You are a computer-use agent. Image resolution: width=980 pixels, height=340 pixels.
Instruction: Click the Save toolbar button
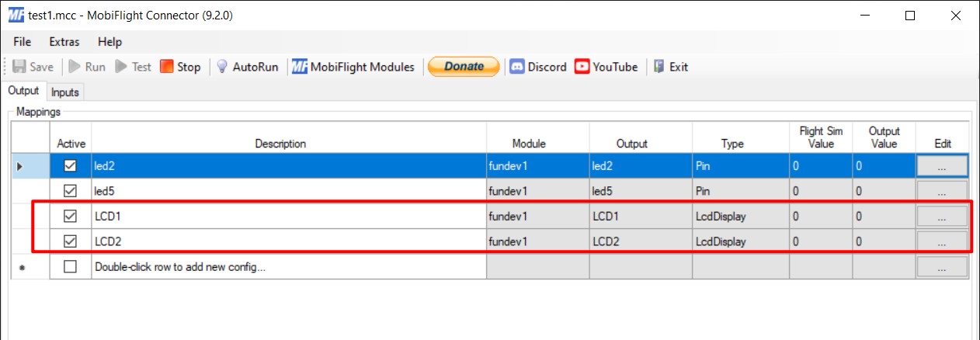[x=33, y=67]
